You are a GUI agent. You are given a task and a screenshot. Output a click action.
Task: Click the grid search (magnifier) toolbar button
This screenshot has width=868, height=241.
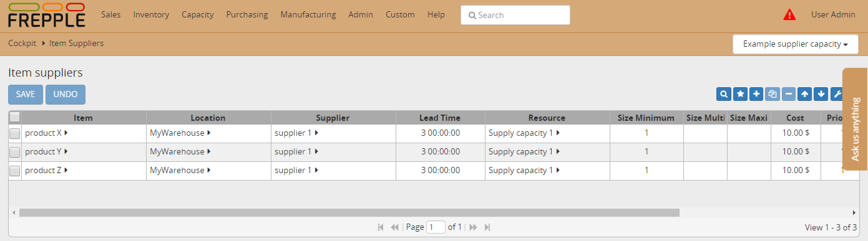tap(724, 94)
